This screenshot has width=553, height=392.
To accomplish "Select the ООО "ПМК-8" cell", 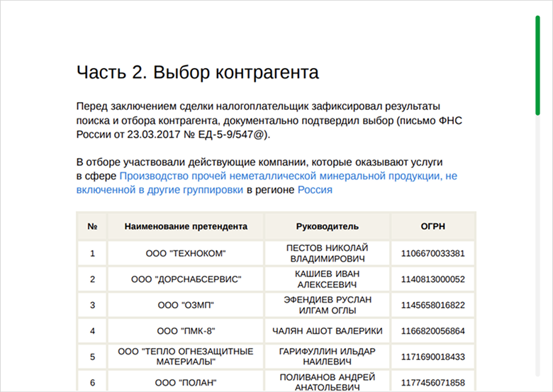I will (x=186, y=331).
